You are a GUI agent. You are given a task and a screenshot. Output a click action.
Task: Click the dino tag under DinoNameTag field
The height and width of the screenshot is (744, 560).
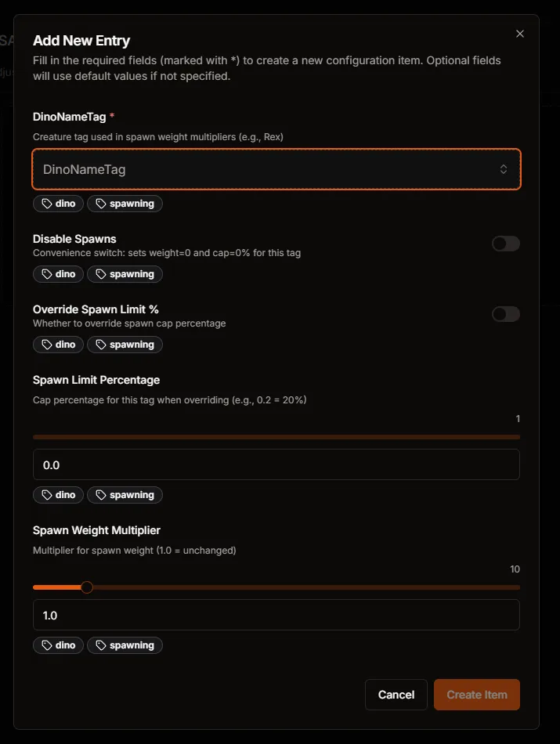(x=58, y=204)
